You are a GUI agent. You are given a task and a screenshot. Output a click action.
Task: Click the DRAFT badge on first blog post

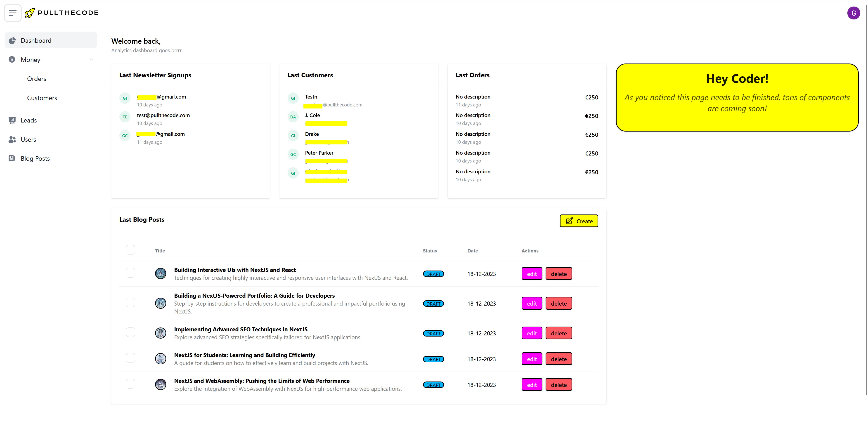point(433,274)
